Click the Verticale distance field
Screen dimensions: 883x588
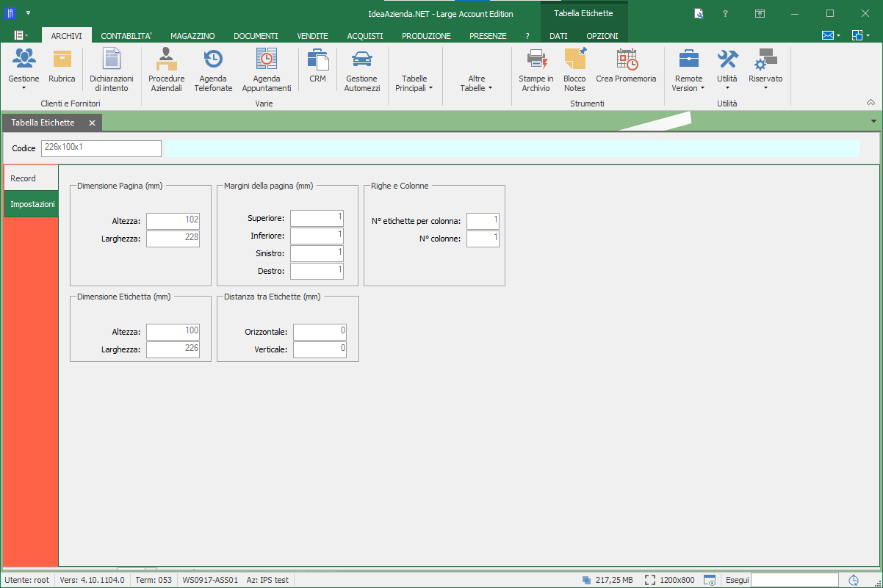[320, 349]
